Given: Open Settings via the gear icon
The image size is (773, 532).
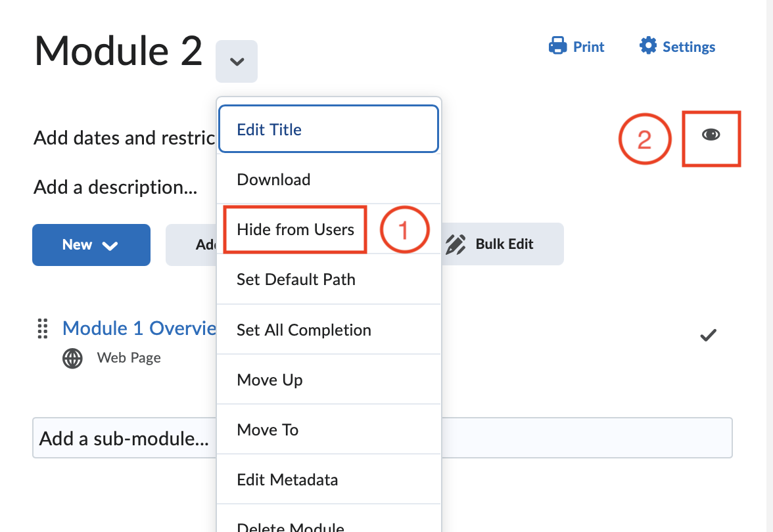Looking at the screenshot, I should 649,46.
